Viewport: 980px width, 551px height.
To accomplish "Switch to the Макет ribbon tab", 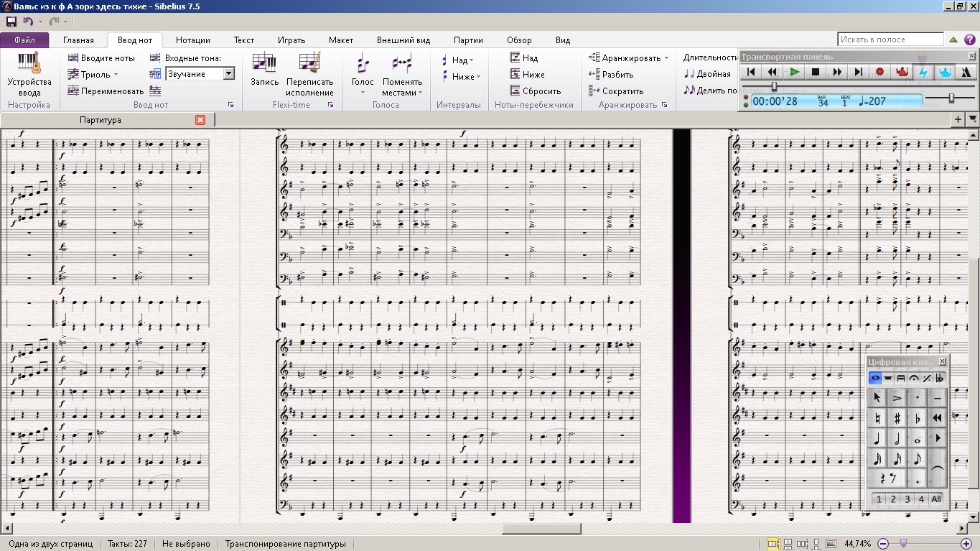I will coord(341,40).
